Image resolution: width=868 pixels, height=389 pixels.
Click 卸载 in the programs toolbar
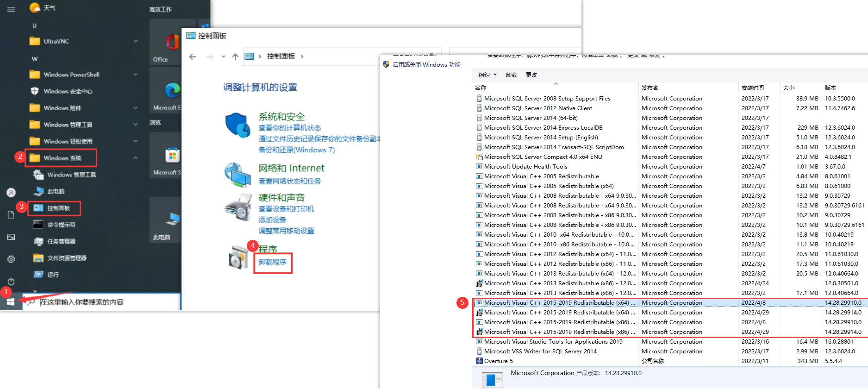pos(511,75)
